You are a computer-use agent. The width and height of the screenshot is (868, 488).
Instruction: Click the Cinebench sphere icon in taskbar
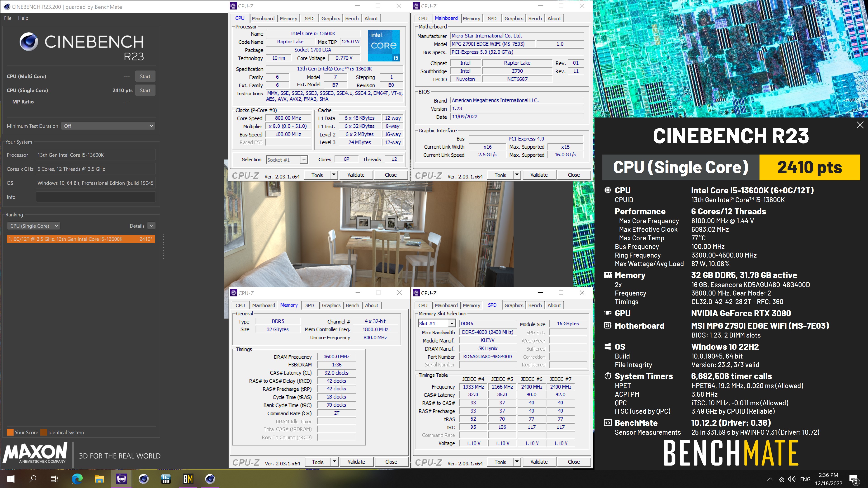144,479
